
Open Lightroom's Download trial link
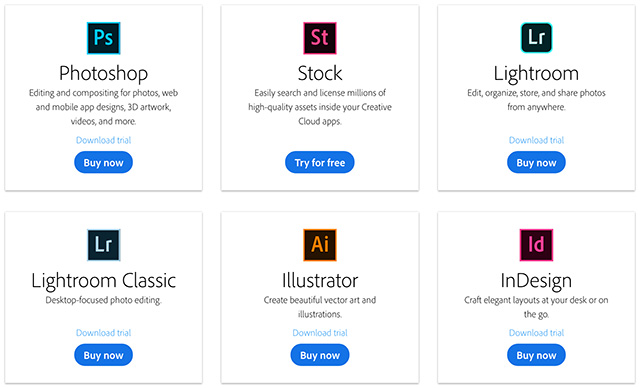pos(536,140)
